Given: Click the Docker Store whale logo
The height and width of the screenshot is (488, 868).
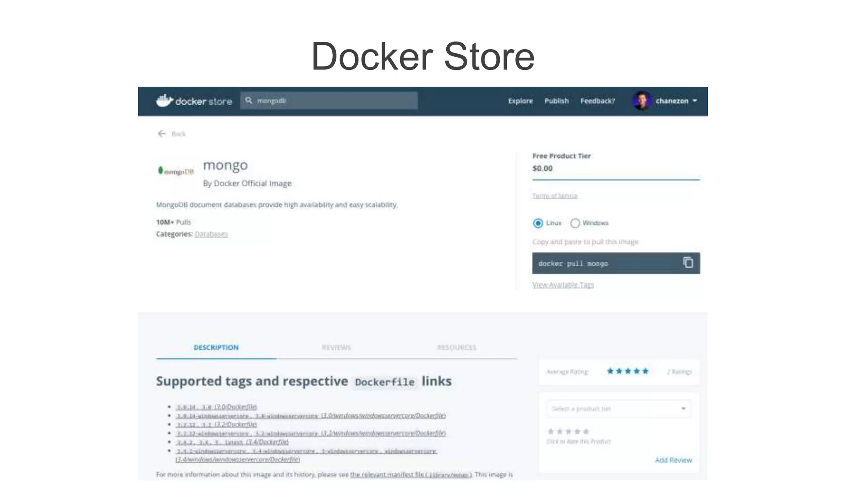Looking at the screenshot, I should (x=164, y=101).
